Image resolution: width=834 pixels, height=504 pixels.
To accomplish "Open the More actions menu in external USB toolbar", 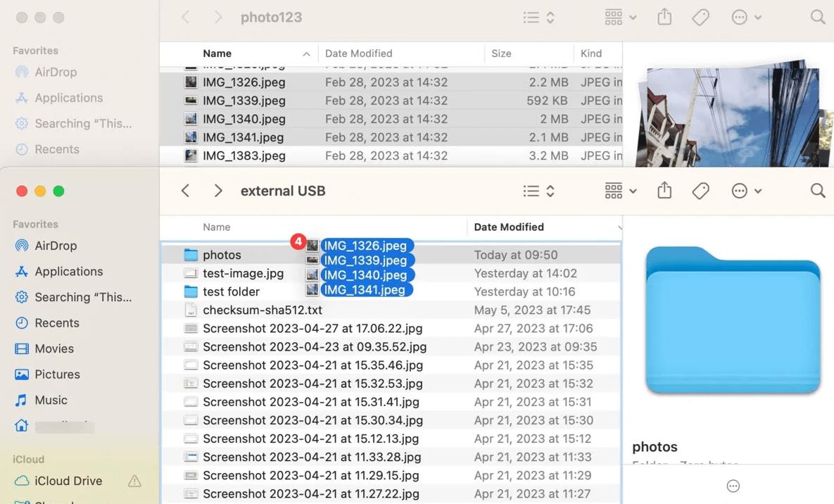I will [746, 191].
